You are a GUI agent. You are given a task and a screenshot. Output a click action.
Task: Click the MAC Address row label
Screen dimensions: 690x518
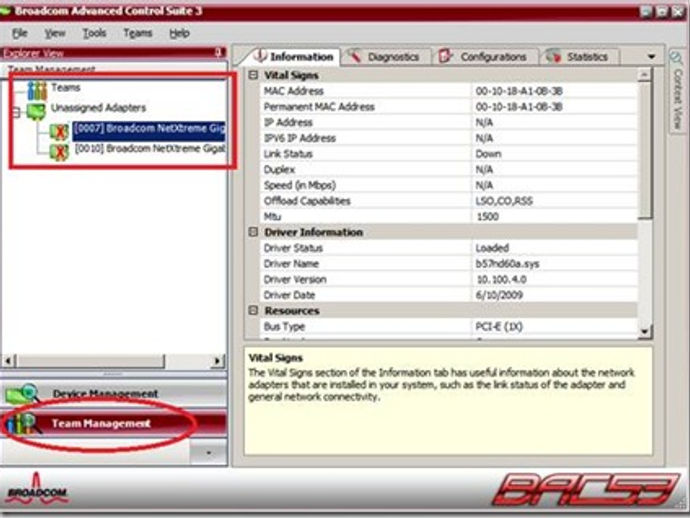click(294, 91)
